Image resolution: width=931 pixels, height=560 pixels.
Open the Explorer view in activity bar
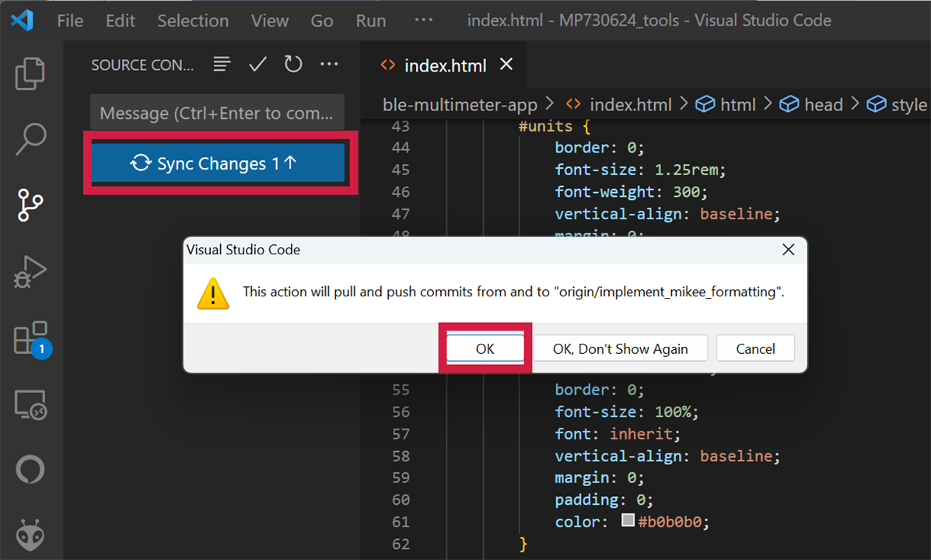tap(30, 73)
